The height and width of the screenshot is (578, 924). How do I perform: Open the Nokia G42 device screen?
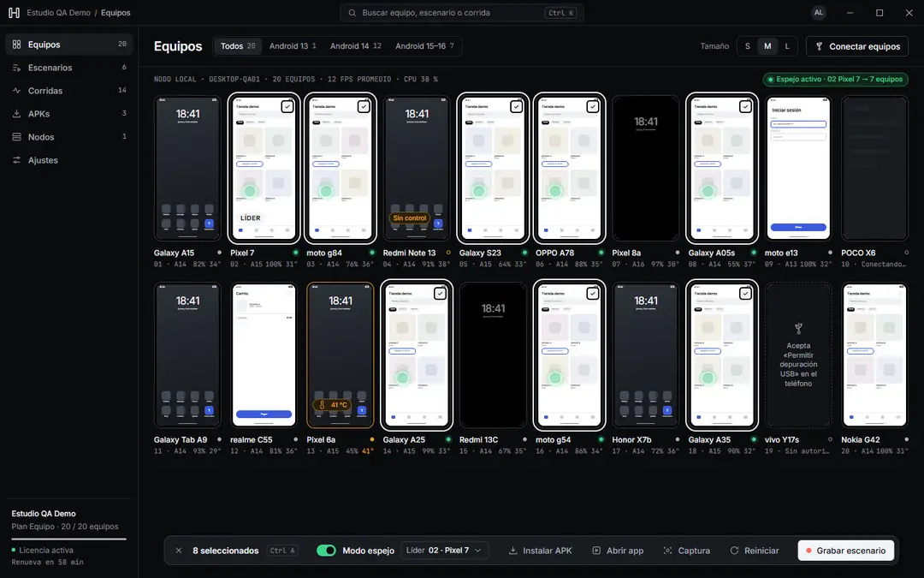pos(874,355)
